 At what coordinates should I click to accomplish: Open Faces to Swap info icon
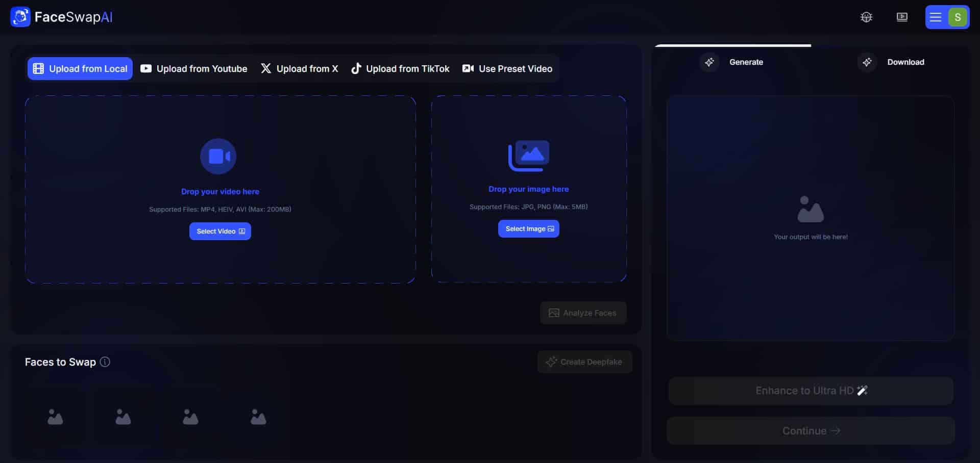[x=105, y=362]
